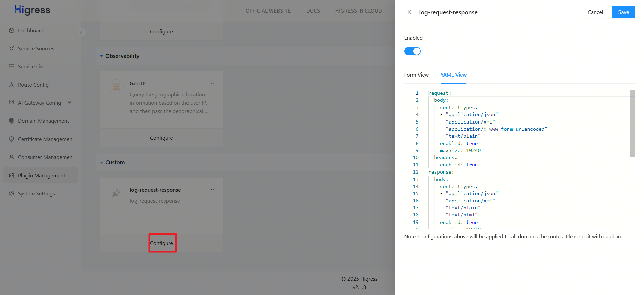Save the plugin configuration
The width and height of the screenshot is (644, 295).
pyautogui.click(x=623, y=12)
